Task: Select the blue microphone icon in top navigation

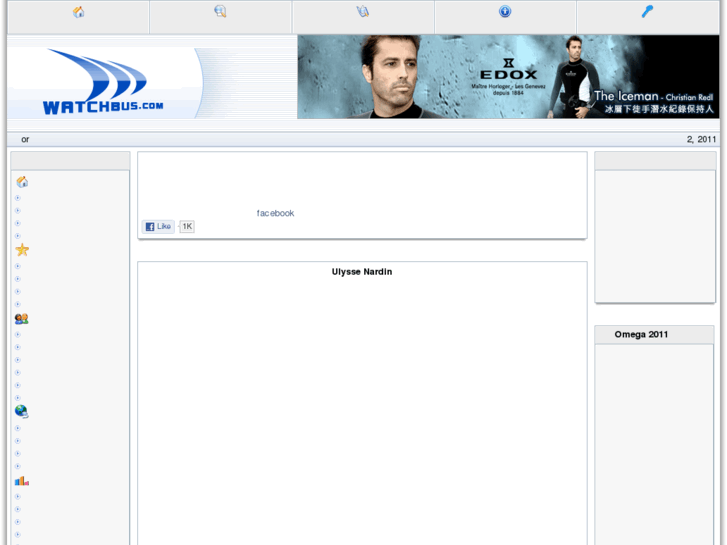Action: click(647, 12)
